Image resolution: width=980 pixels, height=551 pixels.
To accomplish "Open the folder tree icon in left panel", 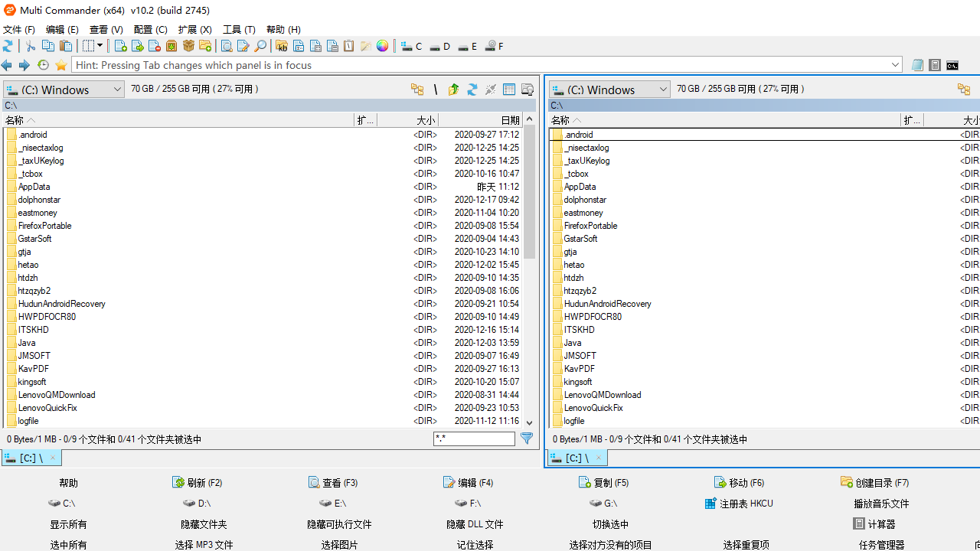I will 417,89.
